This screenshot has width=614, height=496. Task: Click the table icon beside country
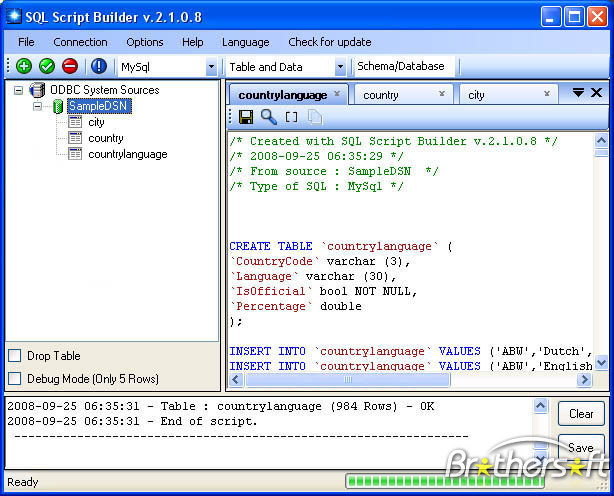point(75,138)
